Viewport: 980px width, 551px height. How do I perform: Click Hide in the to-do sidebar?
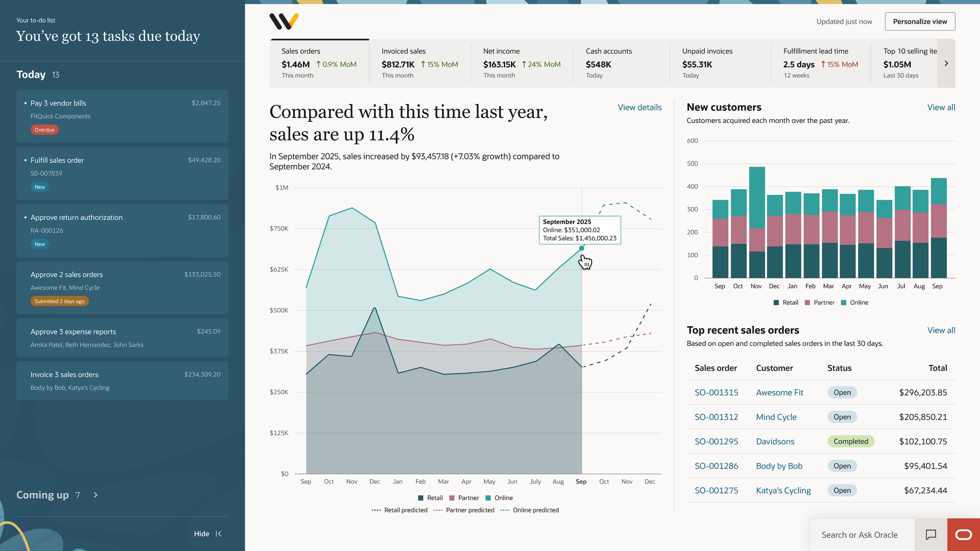click(202, 533)
